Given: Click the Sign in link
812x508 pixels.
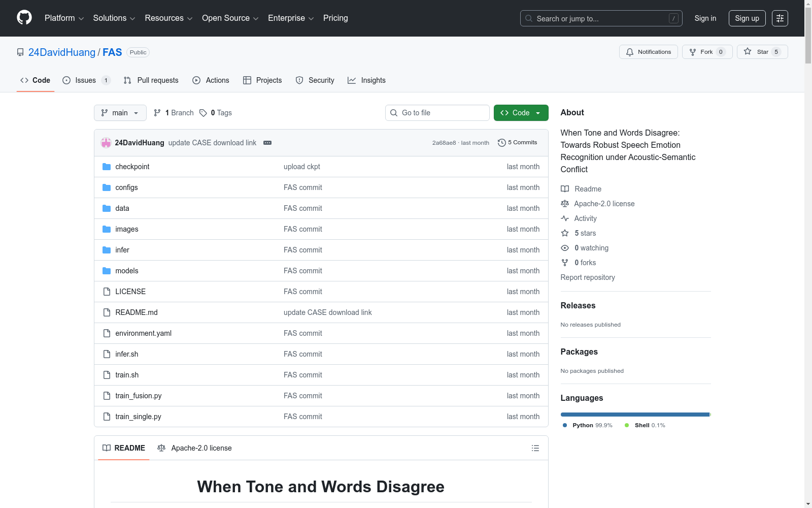Looking at the screenshot, I should pyautogui.click(x=705, y=18).
